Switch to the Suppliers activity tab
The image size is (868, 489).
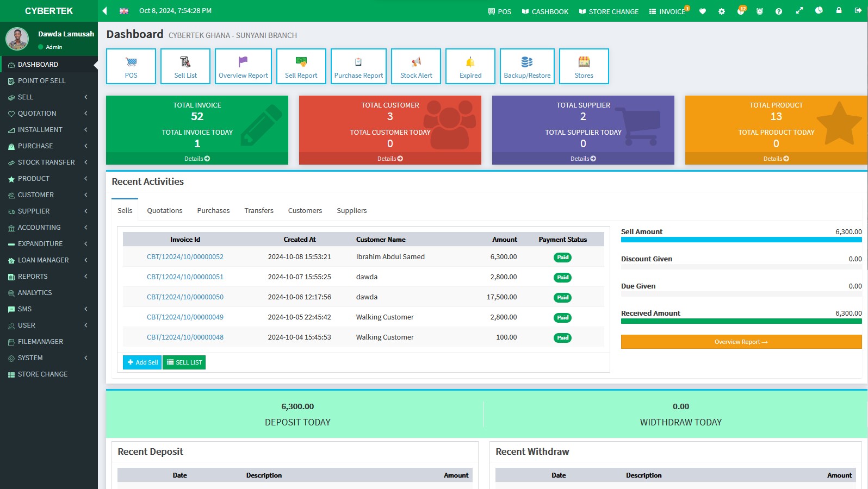click(351, 211)
